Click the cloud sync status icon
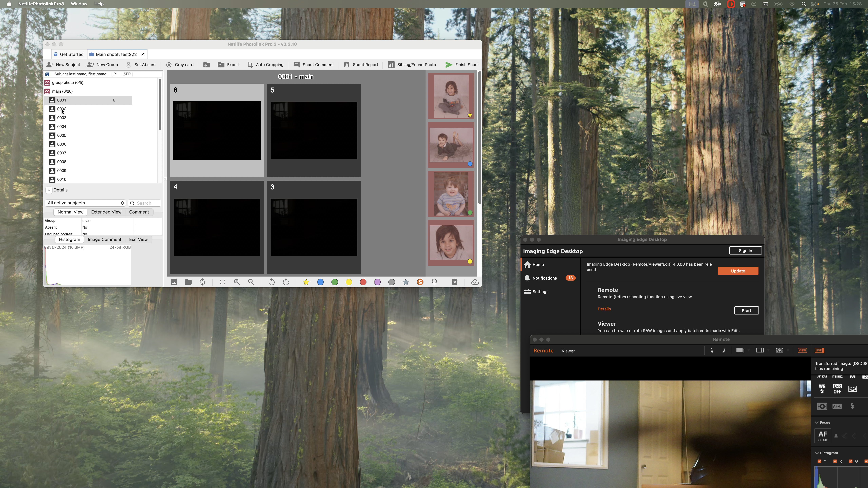This screenshot has width=868, height=488. (x=475, y=282)
